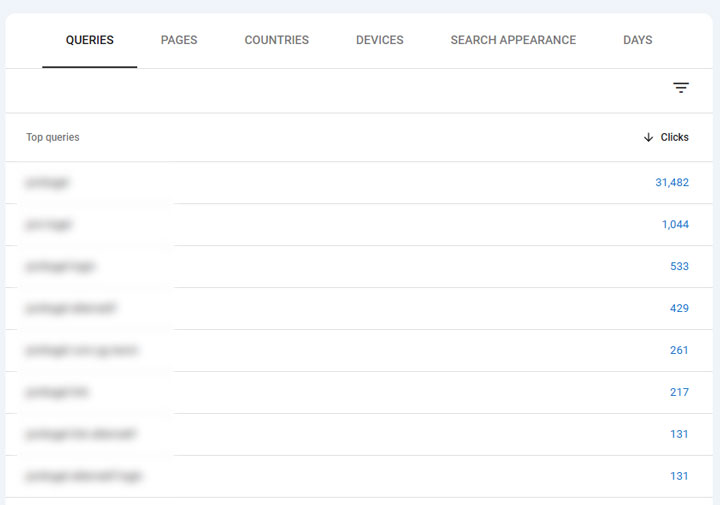The image size is (720, 505).
Task: Sort by the Clicks column header
Action: [674, 137]
